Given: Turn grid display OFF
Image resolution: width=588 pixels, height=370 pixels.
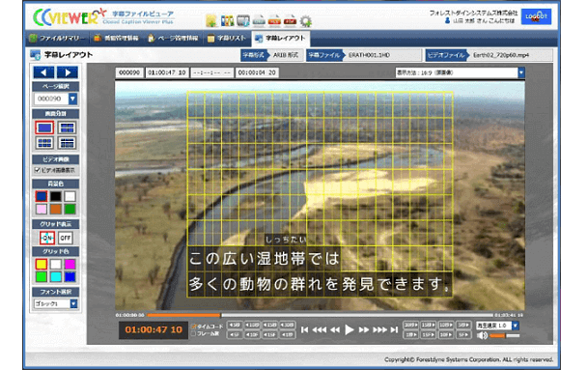Looking at the screenshot, I should pos(66,238).
